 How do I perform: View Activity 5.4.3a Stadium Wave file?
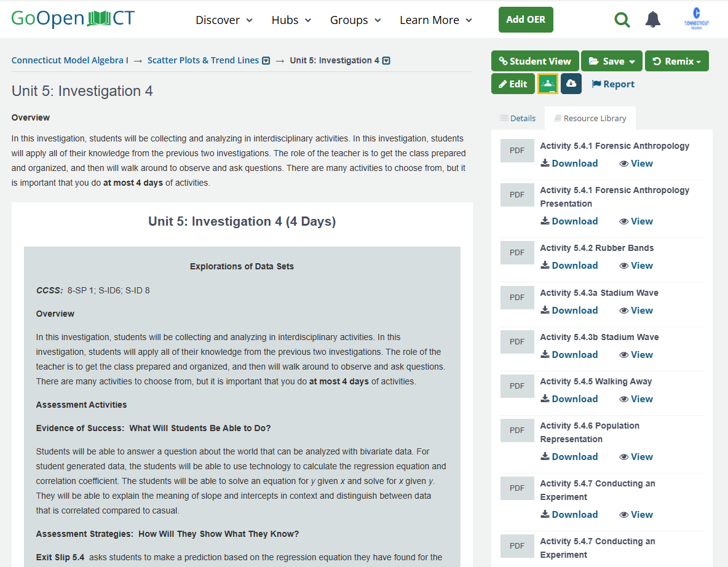[636, 311]
